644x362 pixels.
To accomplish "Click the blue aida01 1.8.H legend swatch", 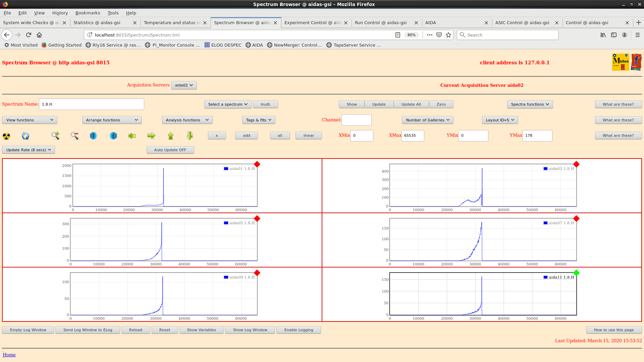I will pyautogui.click(x=226, y=169).
